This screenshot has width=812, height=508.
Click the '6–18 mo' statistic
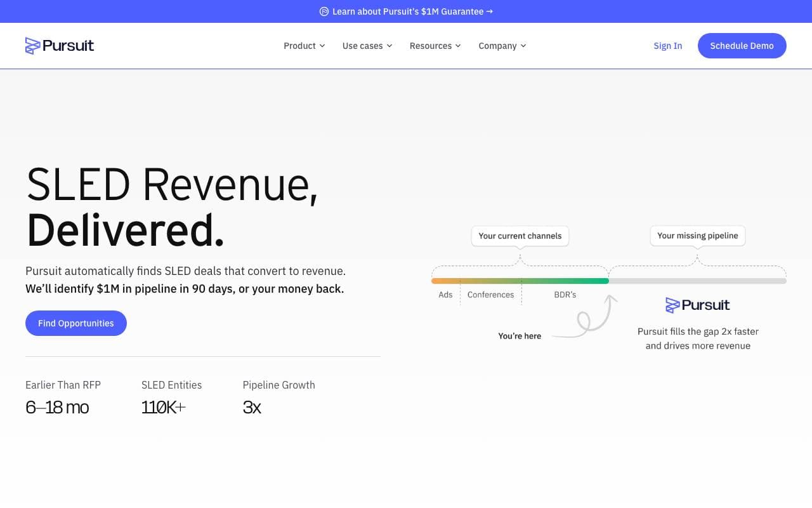pyautogui.click(x=57, y=407)
